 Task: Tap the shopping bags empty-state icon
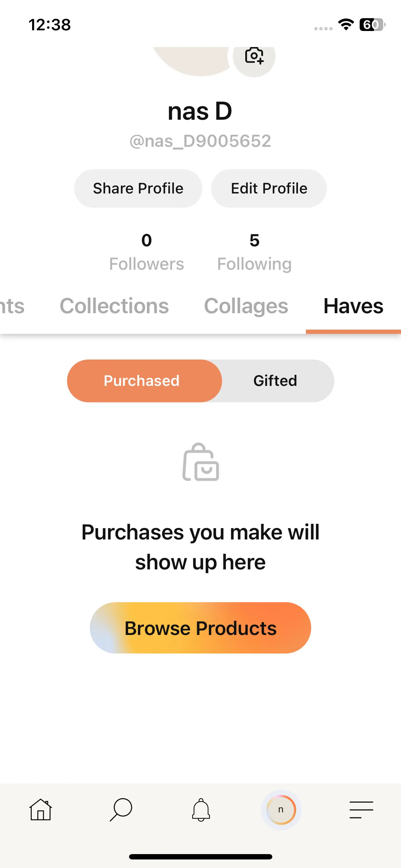(x=201, y=462)
